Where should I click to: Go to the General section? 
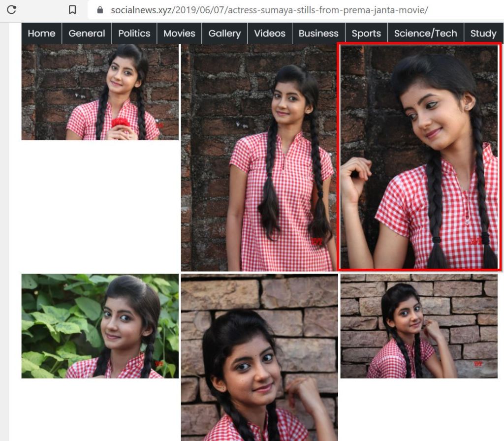[x=87, y=33]
